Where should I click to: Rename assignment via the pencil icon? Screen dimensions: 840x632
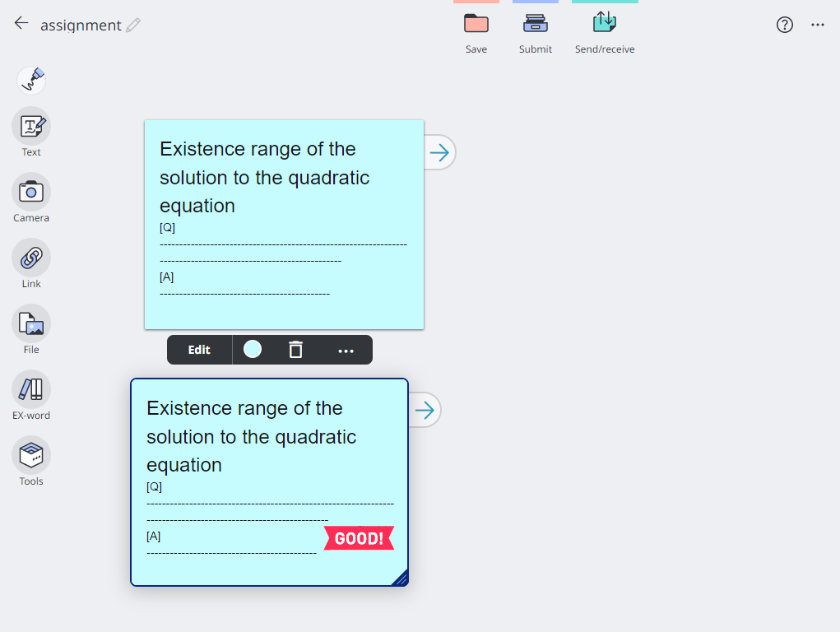tap(133, 26)
